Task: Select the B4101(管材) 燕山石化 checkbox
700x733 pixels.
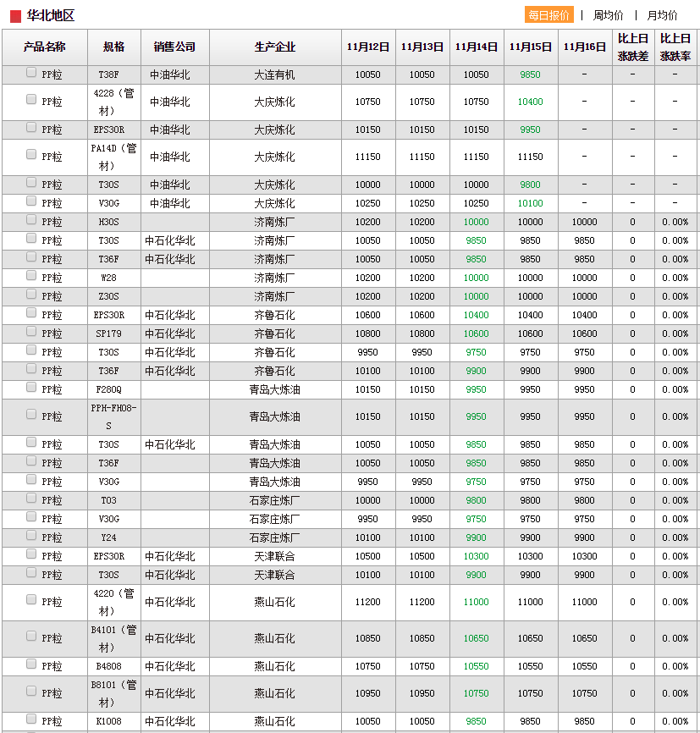Action: point(31,636)
